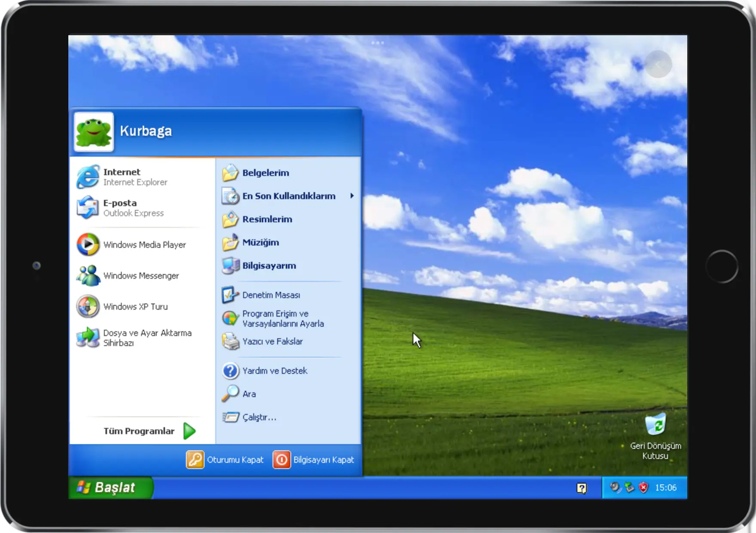Select the Belgelerim menu entry text
The width and height of the screenshot is (756, 533).
[266, 173]
